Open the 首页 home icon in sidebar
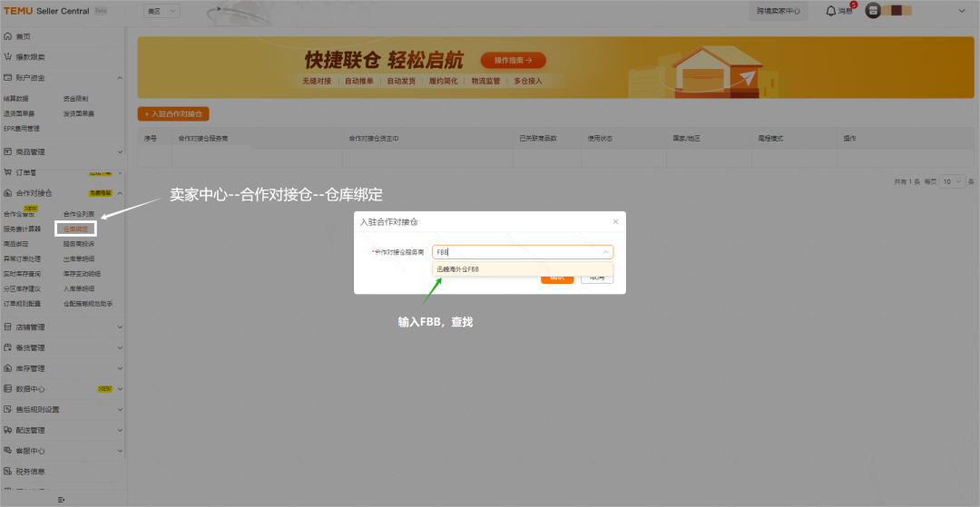 (x=8, y=36)
